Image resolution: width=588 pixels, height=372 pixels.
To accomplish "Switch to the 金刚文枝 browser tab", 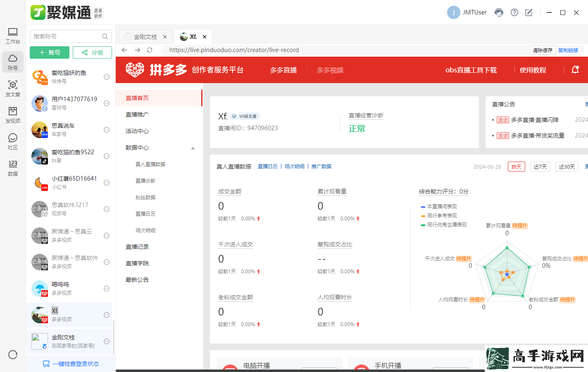I will [x=145, y=37].
